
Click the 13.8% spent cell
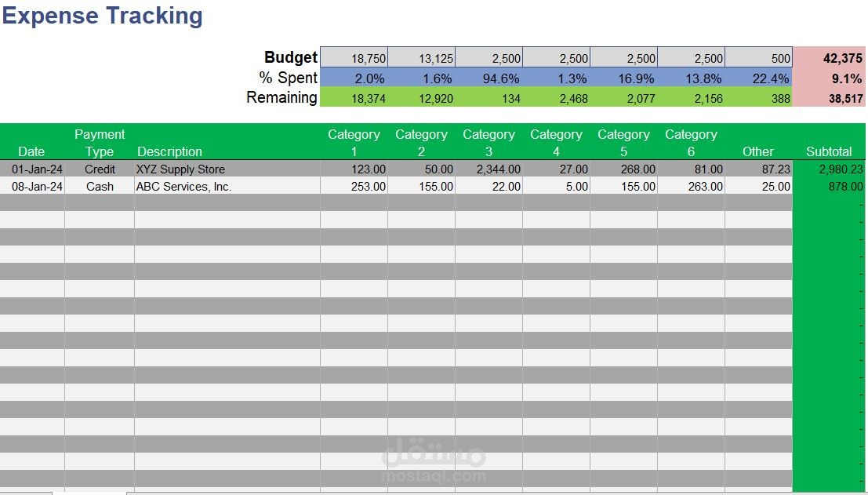click(692, 78)
